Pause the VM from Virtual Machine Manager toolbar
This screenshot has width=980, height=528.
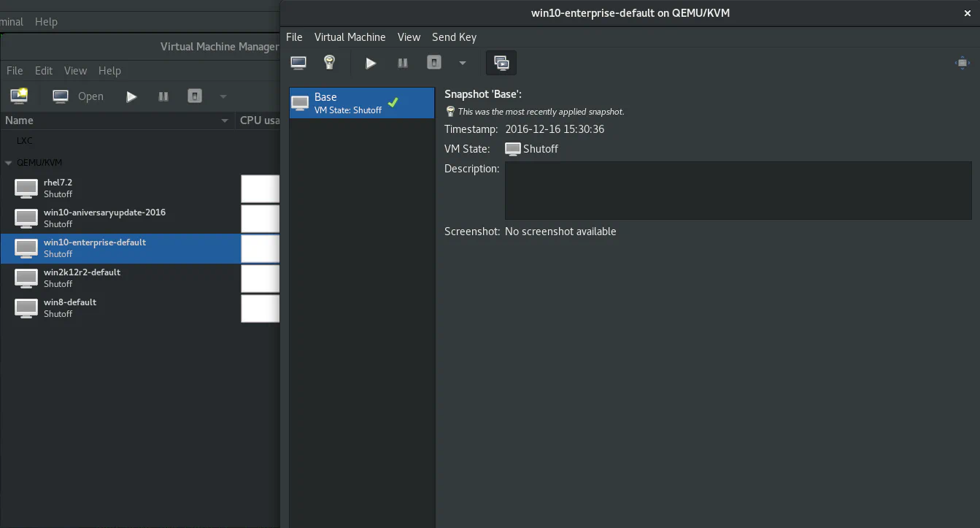163,96
